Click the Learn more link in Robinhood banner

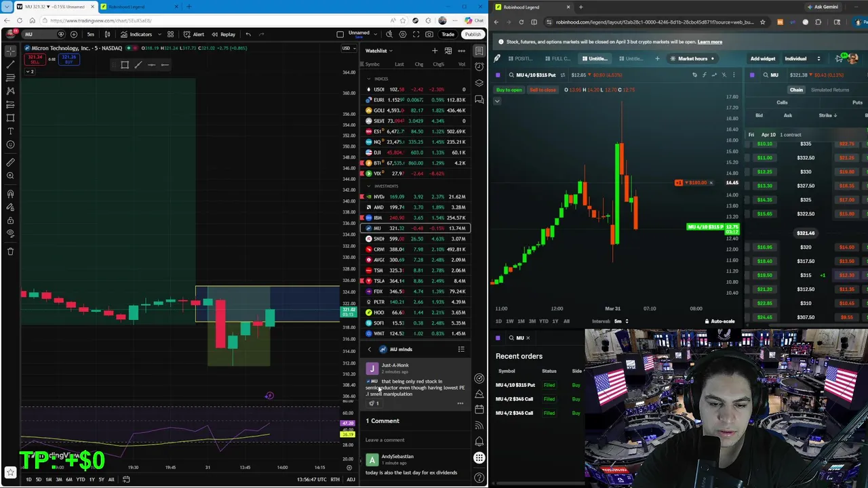[x=710, y=41]
